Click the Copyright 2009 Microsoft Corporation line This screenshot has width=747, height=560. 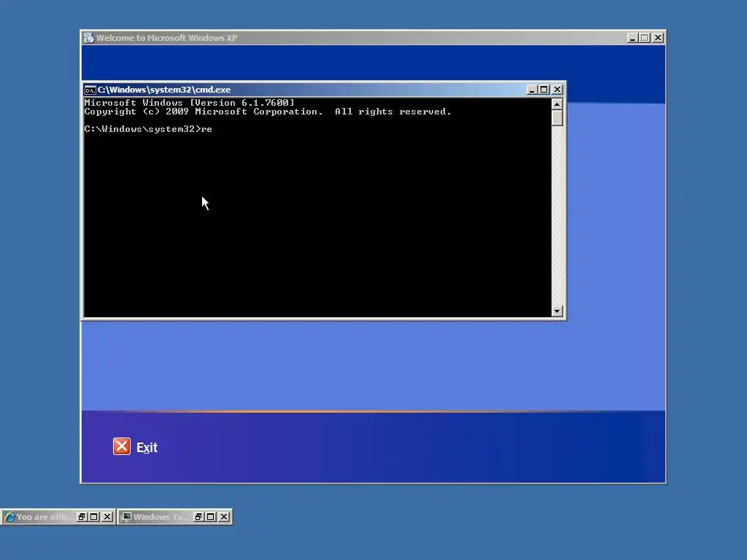coord(267,112)
